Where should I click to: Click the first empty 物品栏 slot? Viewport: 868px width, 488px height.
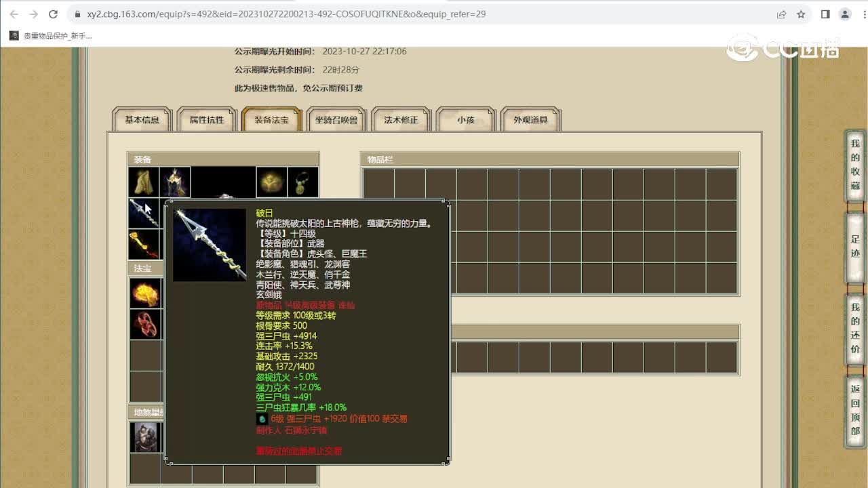378,184
